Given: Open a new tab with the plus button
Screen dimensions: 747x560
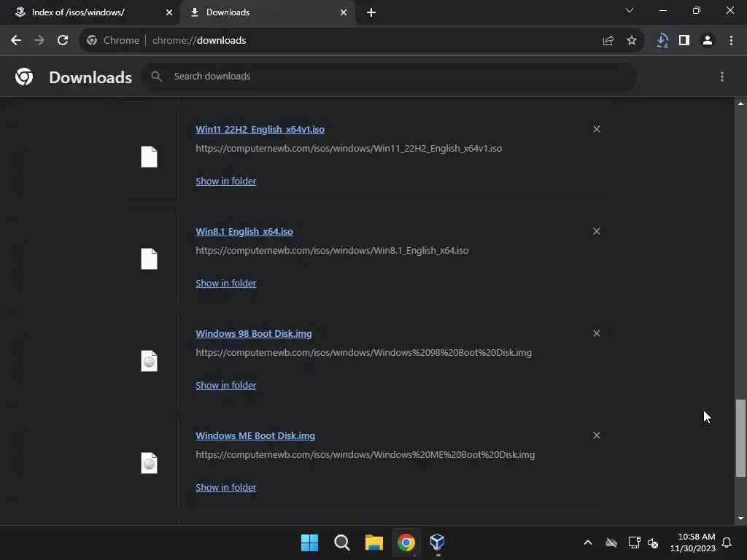Looking at the screenshot, I should pos(371,12).
